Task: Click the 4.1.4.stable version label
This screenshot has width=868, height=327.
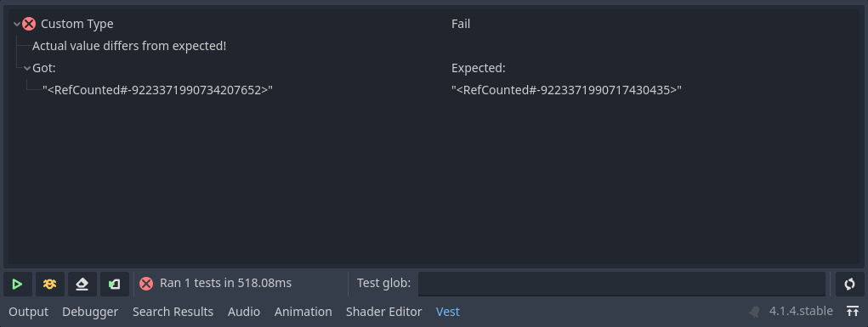Action: tap(801, 311)
